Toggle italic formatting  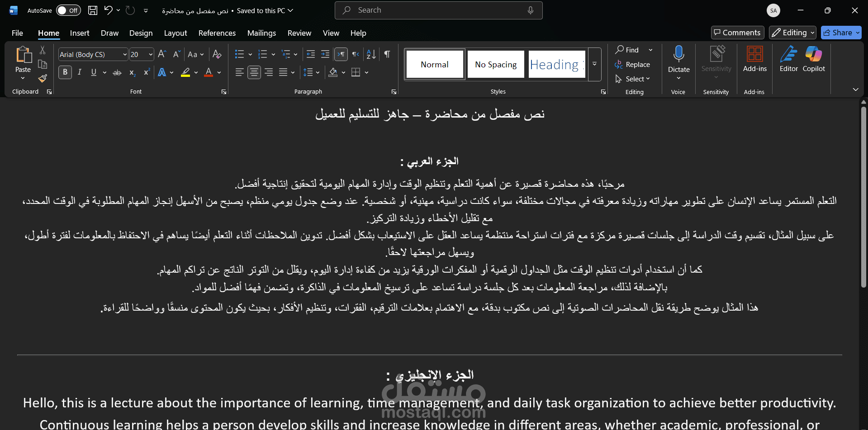point(80,72)
